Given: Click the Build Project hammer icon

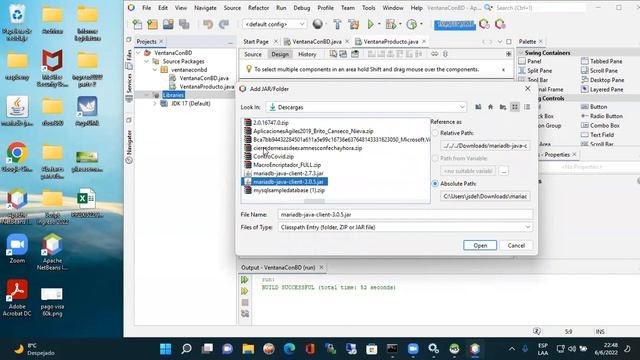Looking at the screenshot, I should click(337, 24).
